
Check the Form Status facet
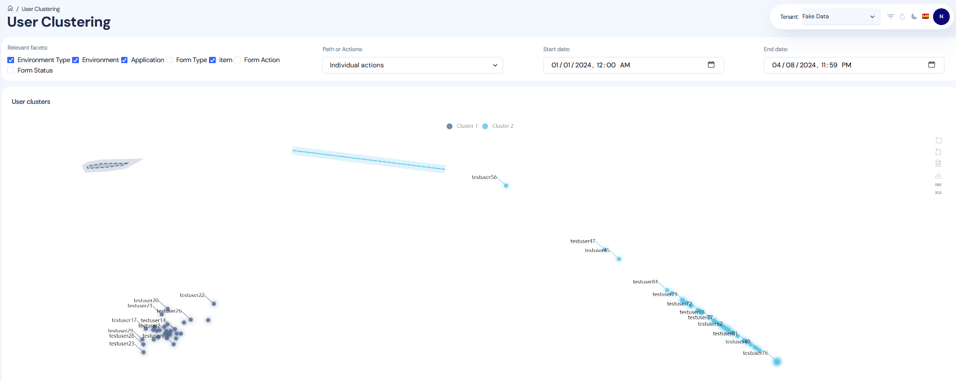[11, 71]
